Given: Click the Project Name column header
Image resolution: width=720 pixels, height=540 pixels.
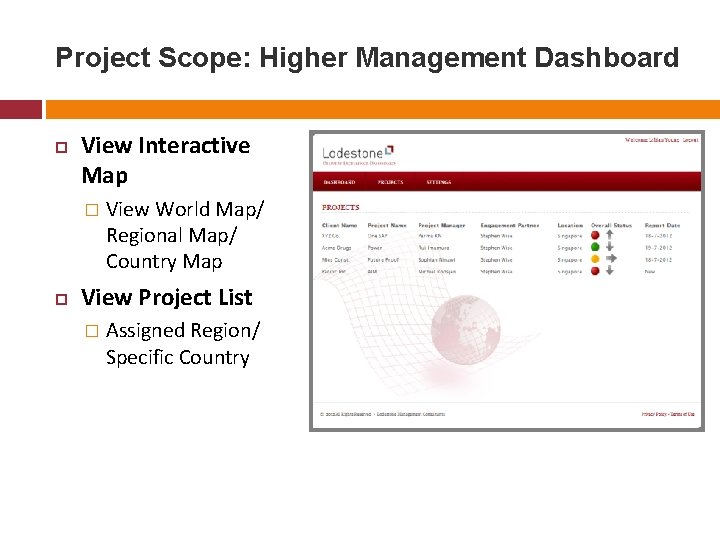Looking at the screenshot, I should click(387, 225).
